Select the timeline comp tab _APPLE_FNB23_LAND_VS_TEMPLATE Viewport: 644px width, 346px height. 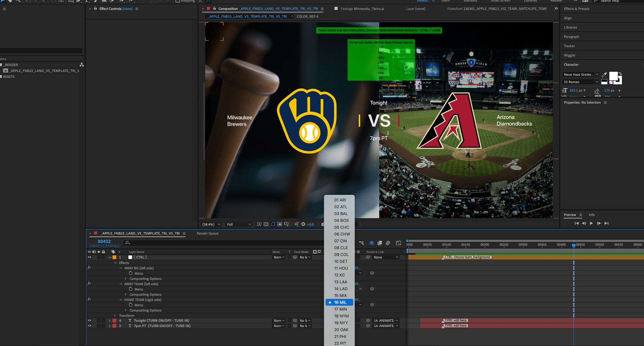pyautogui.click(x=140, y=234)
